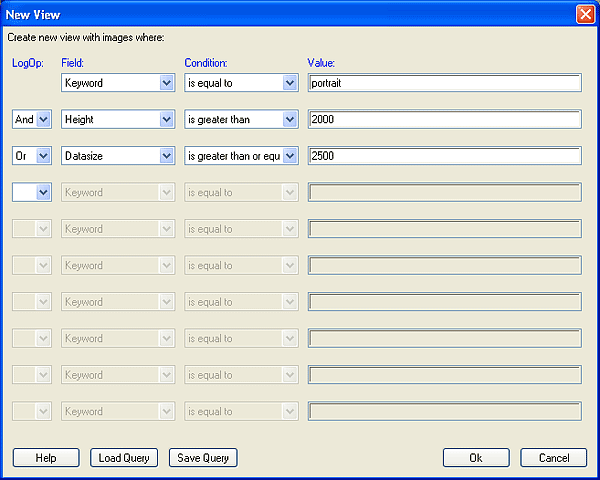The height and width of the screenshot is (480, 600).
Task: Change the 'And' logical operator dropdown
Action: pyautogui.click(x=43, y=120)
